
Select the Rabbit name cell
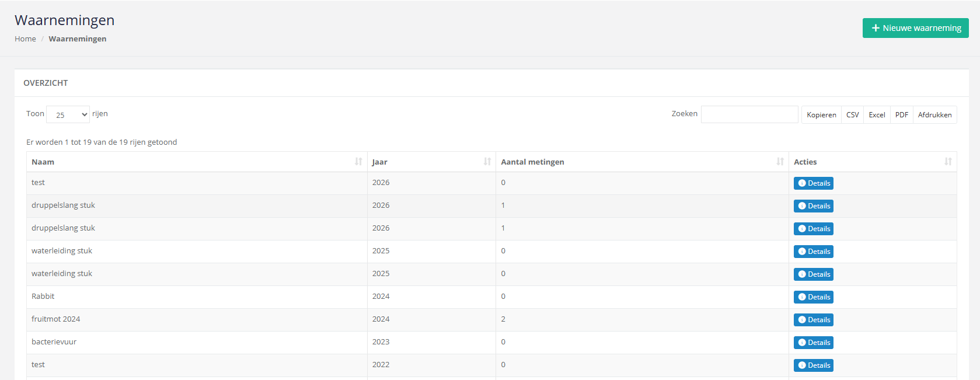[x=197, y=297]
